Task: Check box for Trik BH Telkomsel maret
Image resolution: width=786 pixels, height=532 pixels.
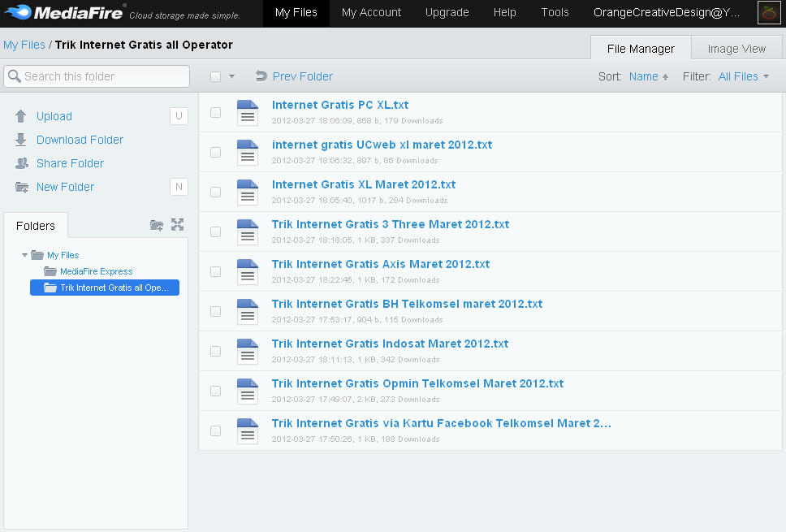Action: [215, 311]
